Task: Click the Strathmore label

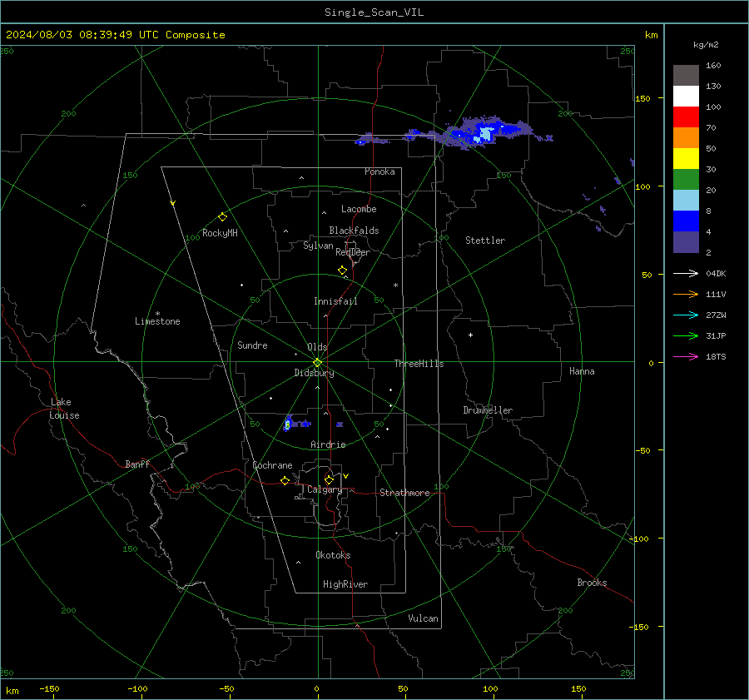Action: click(404, 493)
